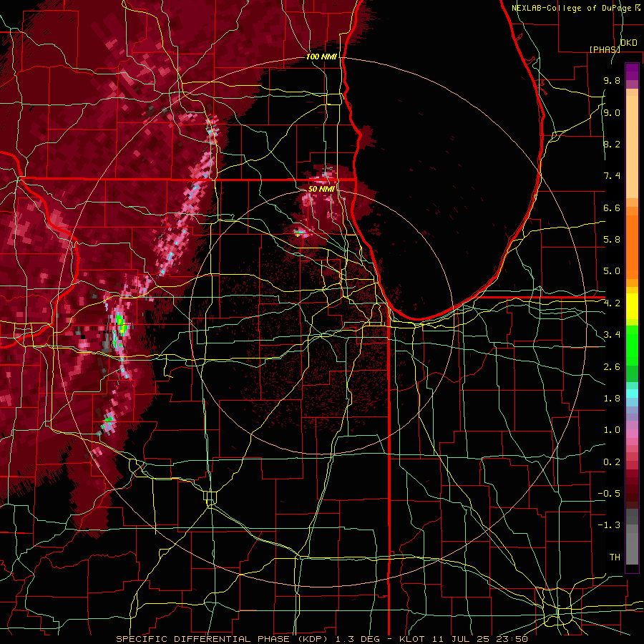
Task: Click the 3.4 value on the scale
Action: pos(612,335)
